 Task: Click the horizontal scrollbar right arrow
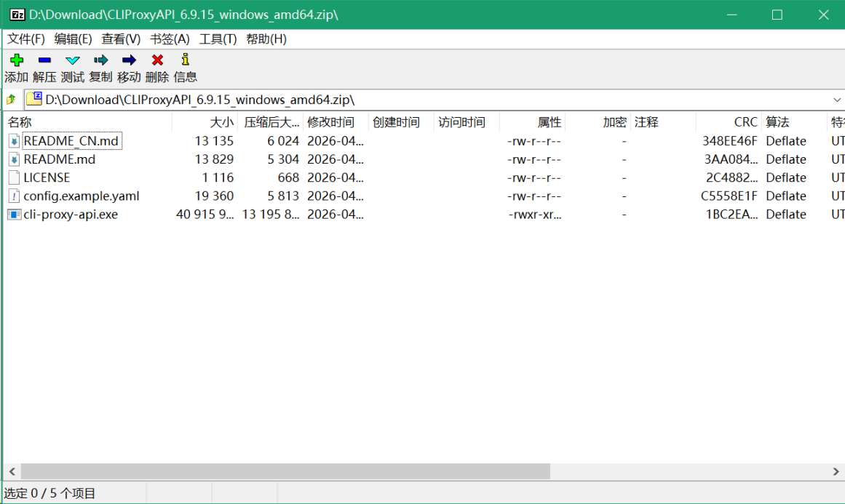(836, 472)
